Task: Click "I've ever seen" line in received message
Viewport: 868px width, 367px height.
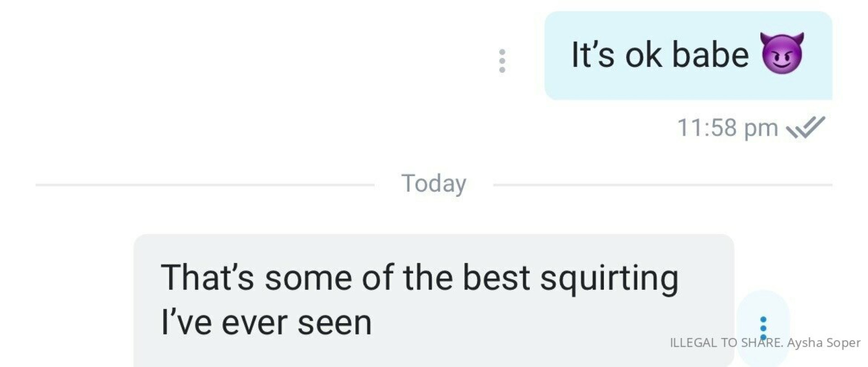Action: (x=266, y=322)
